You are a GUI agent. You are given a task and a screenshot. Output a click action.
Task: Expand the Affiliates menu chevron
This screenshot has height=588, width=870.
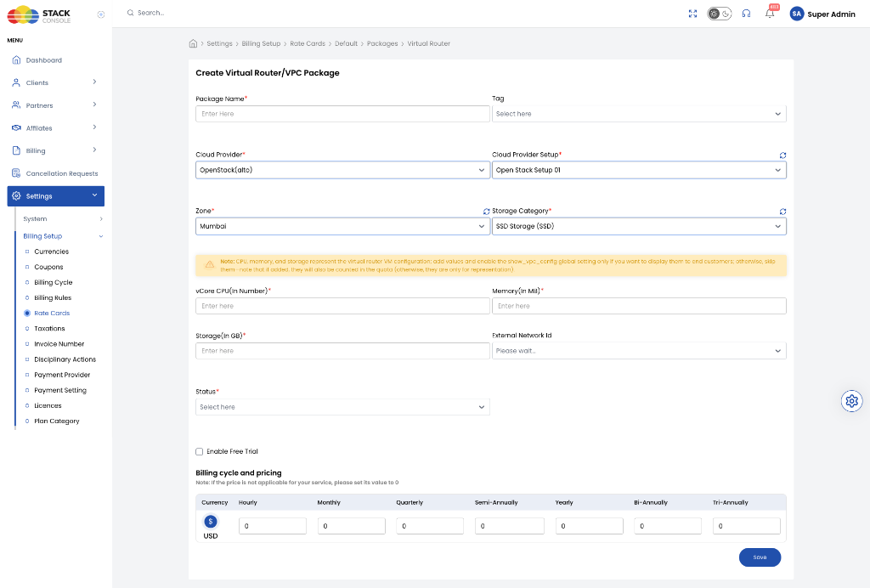point(95,127)
